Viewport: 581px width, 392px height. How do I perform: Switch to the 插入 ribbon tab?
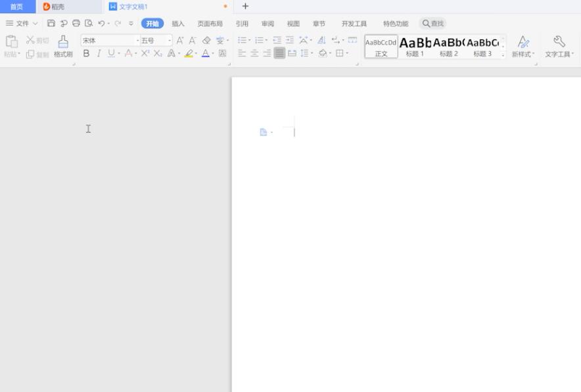(x=178, y=24)
